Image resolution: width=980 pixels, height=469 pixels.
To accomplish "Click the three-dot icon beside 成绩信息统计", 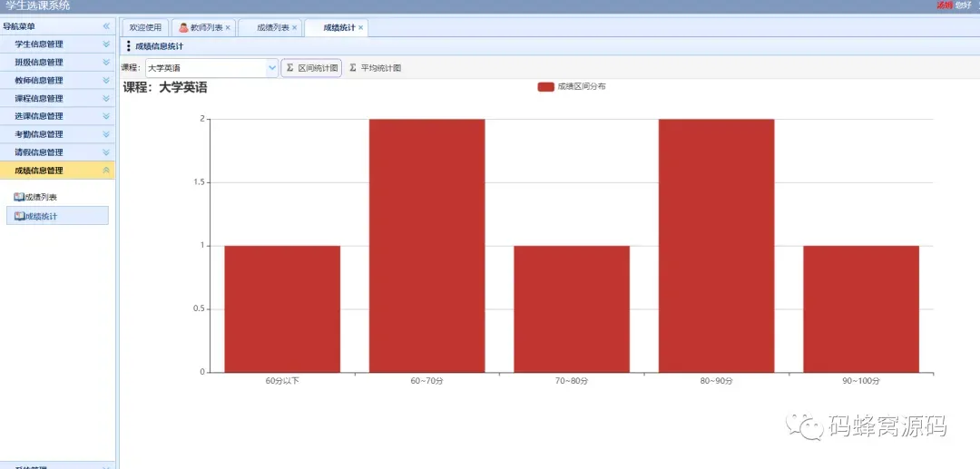I will [129, 46].
